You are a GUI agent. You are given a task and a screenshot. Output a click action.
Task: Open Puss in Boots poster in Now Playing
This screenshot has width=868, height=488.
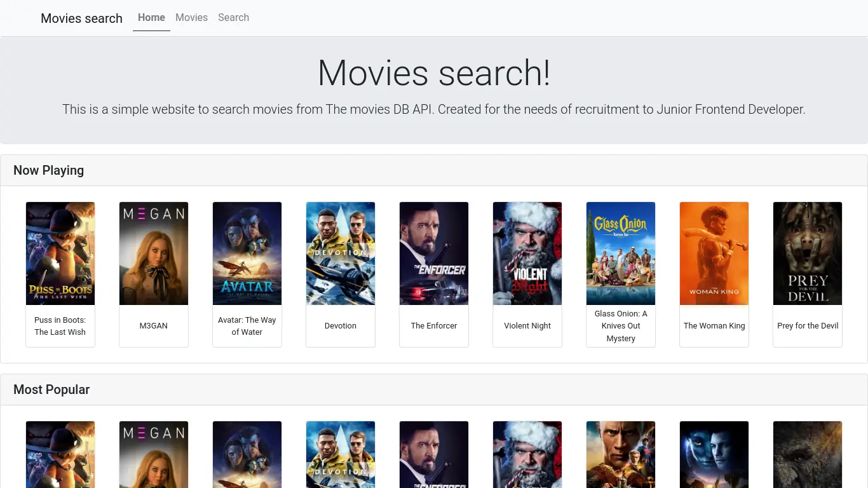coord(60,254)
